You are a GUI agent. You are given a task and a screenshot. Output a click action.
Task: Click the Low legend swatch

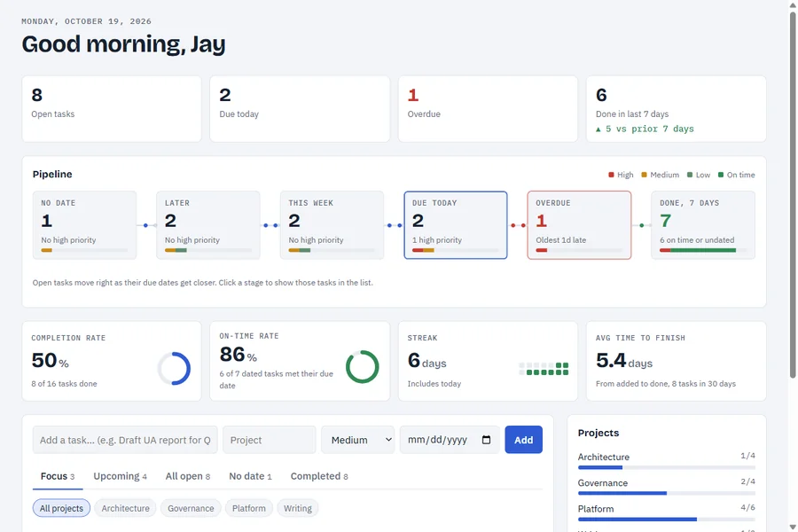(690, 175)
